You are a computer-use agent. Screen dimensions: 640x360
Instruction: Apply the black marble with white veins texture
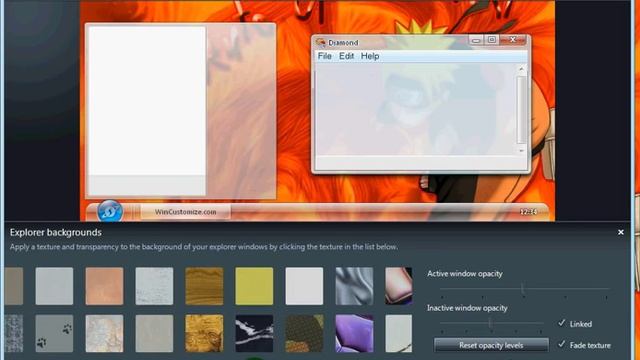[254, 333]
